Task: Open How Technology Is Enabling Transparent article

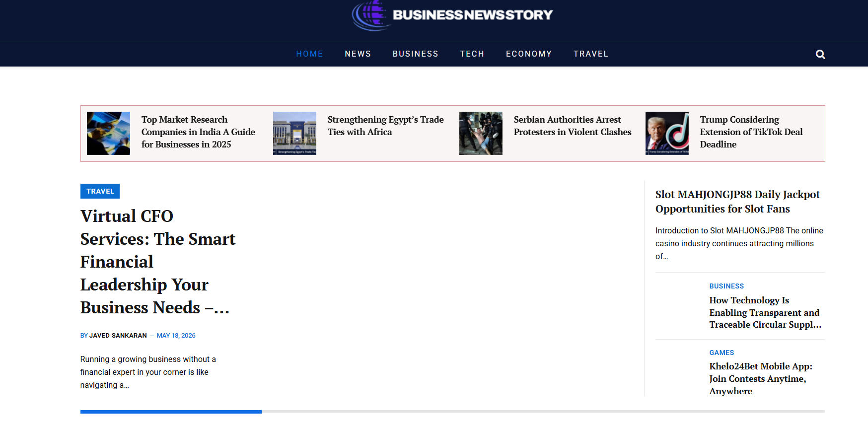Action: click(x=765, y=312)
